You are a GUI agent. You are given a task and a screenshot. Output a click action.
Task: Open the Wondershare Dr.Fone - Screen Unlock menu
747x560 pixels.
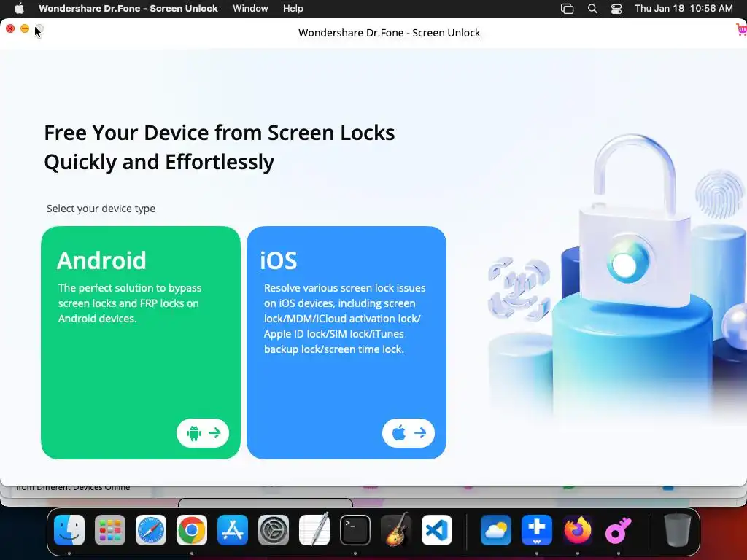(128, 8)
